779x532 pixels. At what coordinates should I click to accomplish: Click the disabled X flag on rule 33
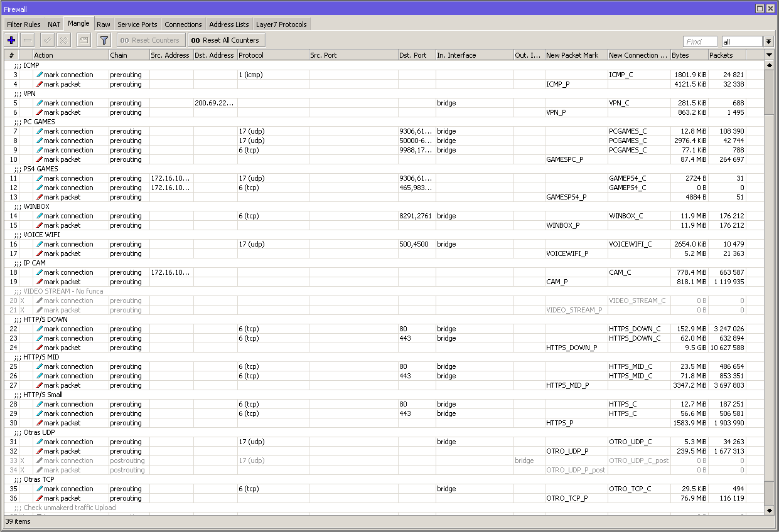tap(23, 460)
